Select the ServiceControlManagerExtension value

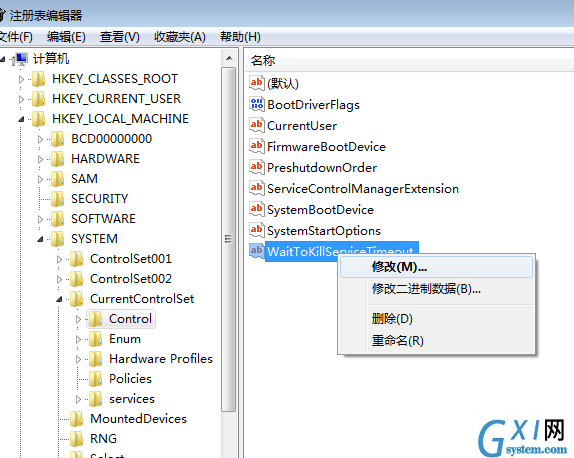(x=362, y=189)
